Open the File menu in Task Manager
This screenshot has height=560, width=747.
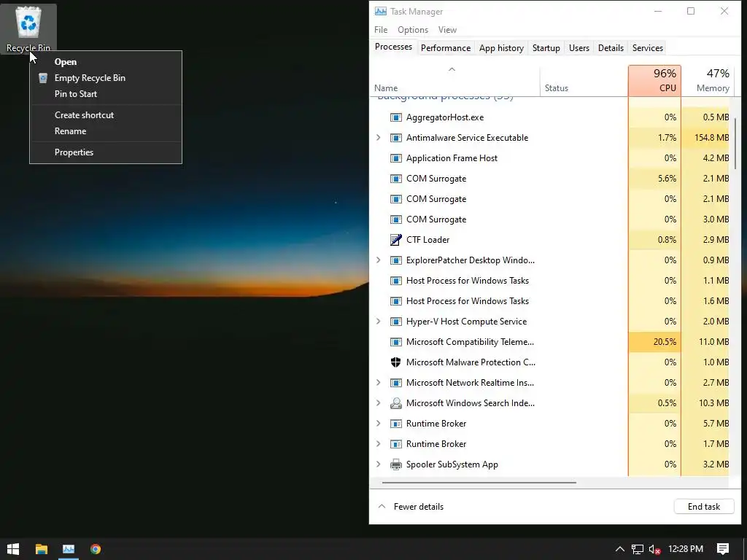(x=381, y=29)
